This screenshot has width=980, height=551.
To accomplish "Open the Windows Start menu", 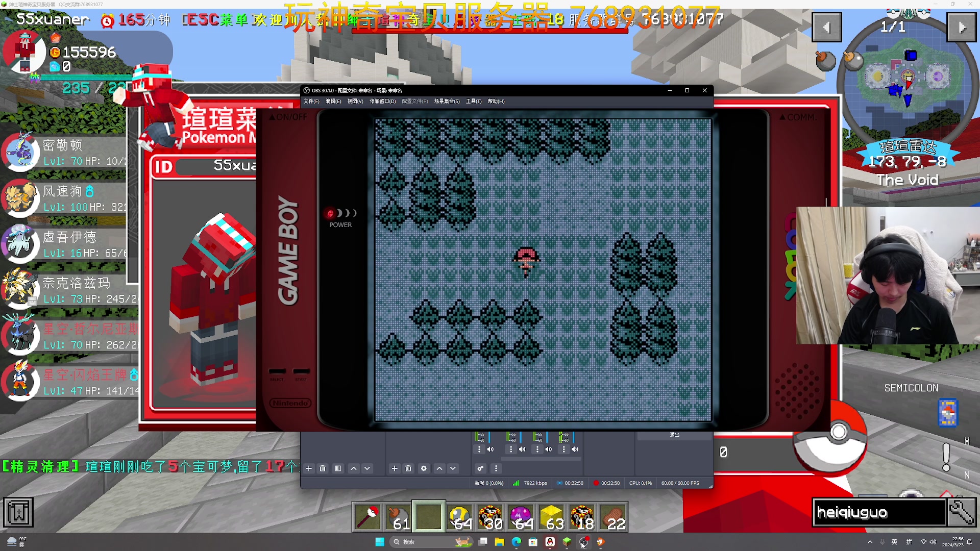I will point(380,542).
